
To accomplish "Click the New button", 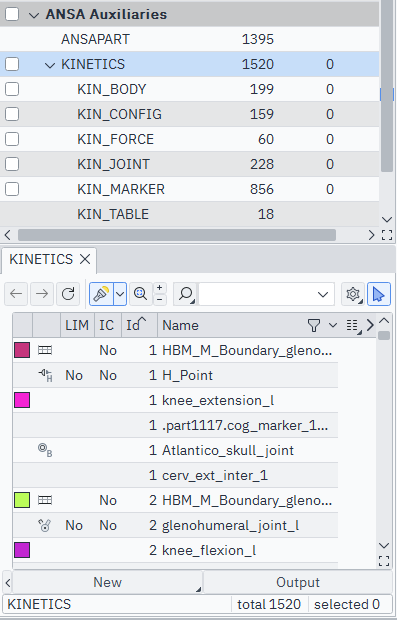I will (108, 582).
